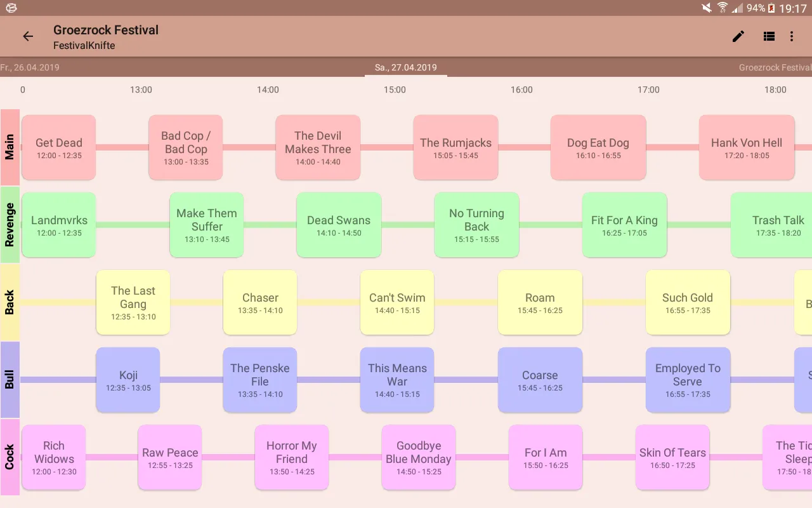Tap the back arrow icon
812x508 pixels.
[x=28, y=36]
